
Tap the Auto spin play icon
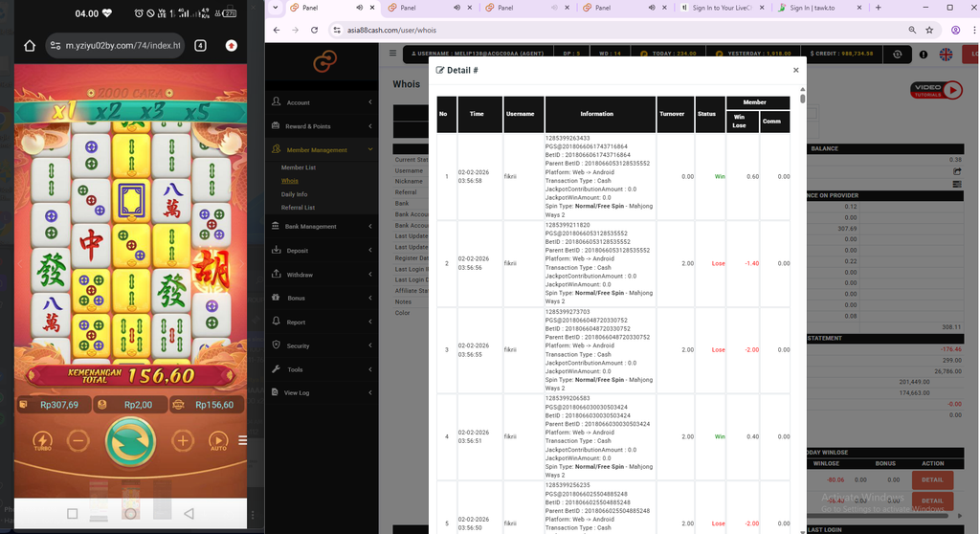[x=218, y=441]
